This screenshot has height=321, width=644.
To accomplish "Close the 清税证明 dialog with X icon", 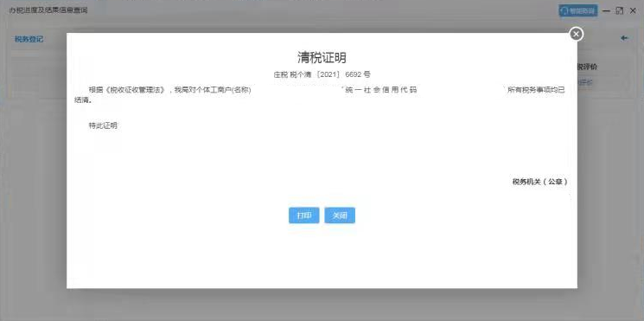I will tap(577, 34).
